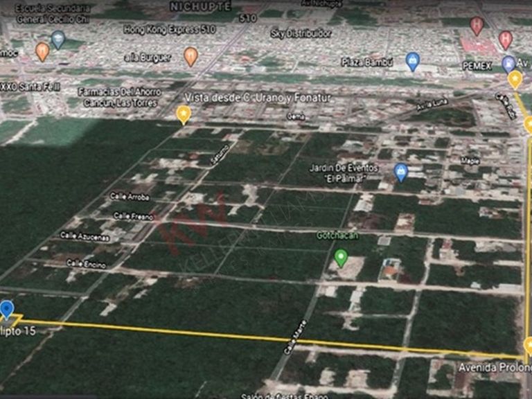Click the yellow star pin under Vista desde C. Urano

point(183,115)
